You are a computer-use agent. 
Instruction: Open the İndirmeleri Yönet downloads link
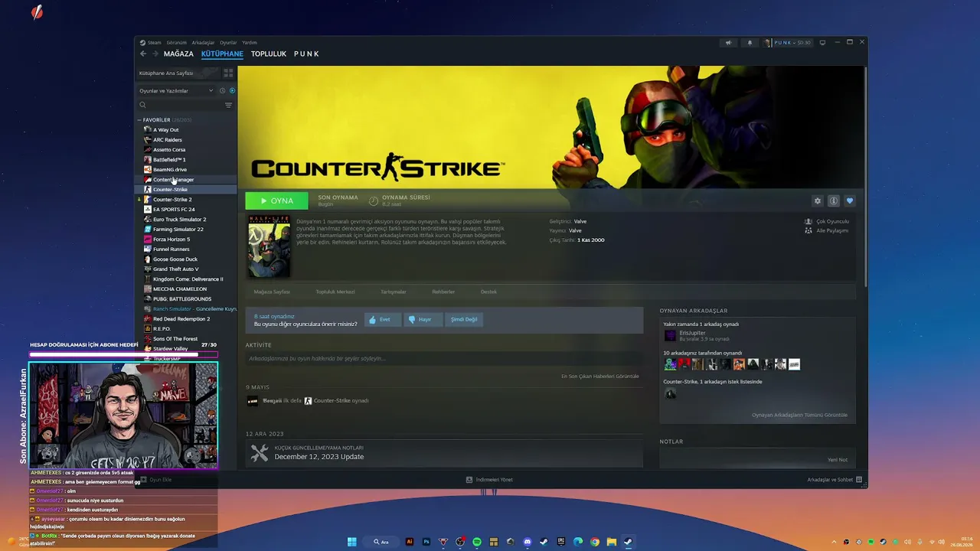click(x=490, y=480)
